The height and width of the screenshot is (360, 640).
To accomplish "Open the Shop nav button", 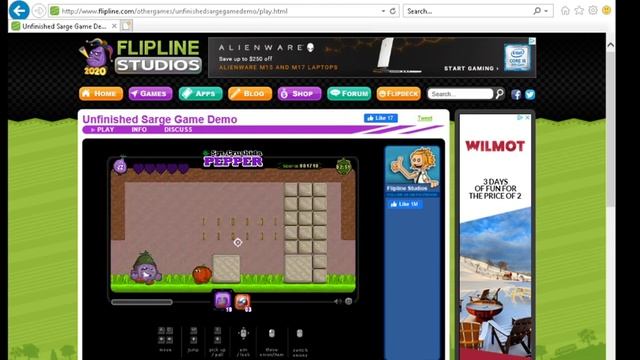I will [299, 93].
